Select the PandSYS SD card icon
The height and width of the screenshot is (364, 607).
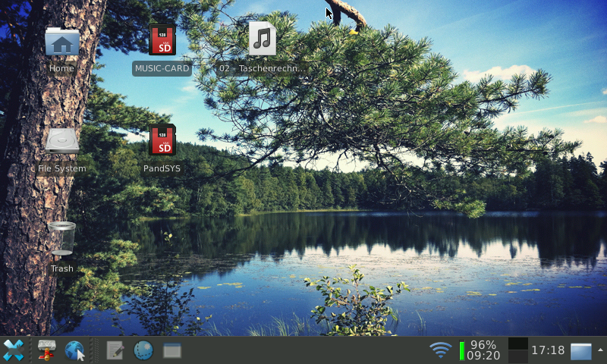(x=162, y=140)
